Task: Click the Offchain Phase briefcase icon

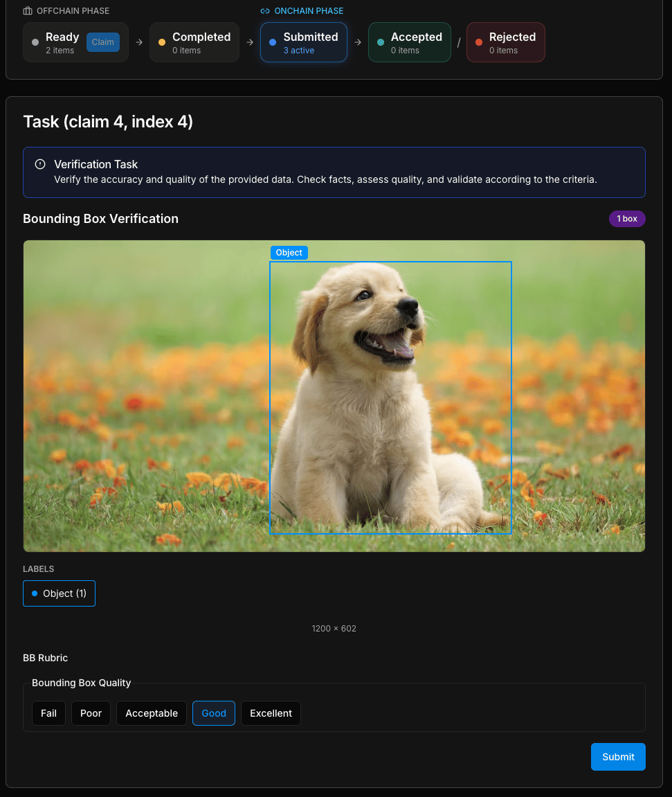Action: [28, 11]
